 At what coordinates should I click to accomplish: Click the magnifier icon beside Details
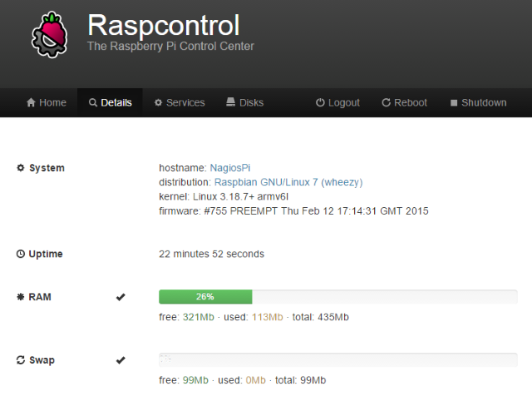point(93,102)
